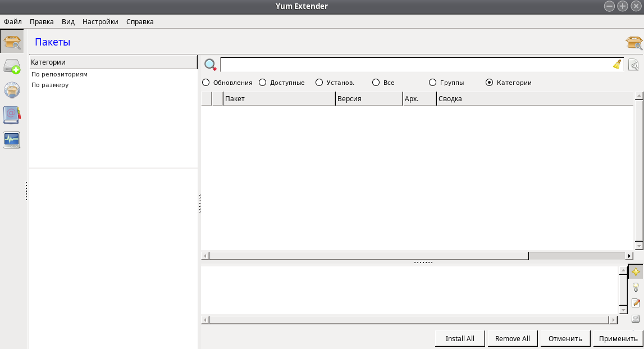Click the search button next to field
644x349 pixels.
click(634, 65)
